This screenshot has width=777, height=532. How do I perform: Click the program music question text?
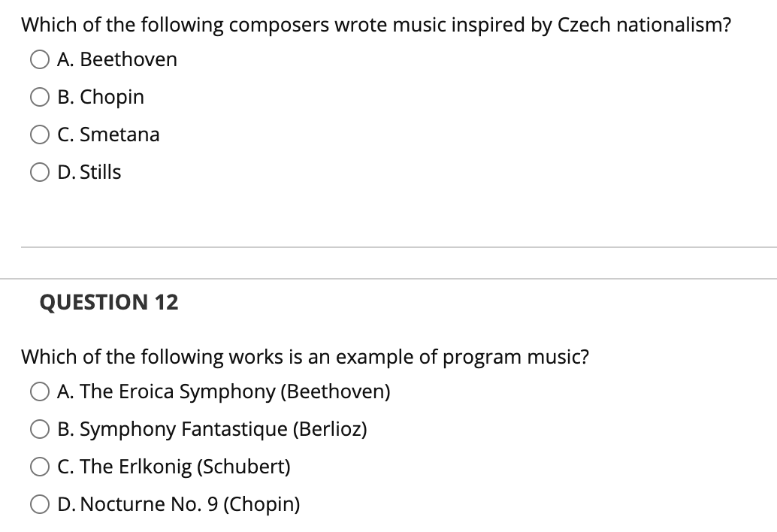(x=304, y=357)
